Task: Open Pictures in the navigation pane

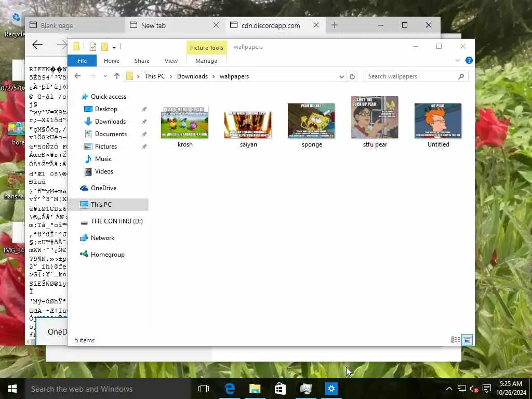Action: [x=106, y=147]
